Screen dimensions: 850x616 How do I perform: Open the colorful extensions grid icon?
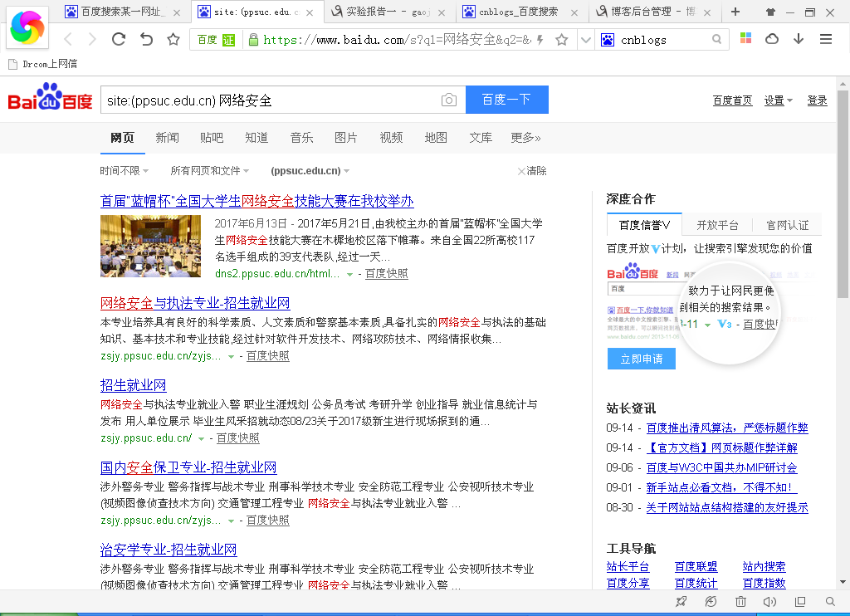tap(746, 38)
